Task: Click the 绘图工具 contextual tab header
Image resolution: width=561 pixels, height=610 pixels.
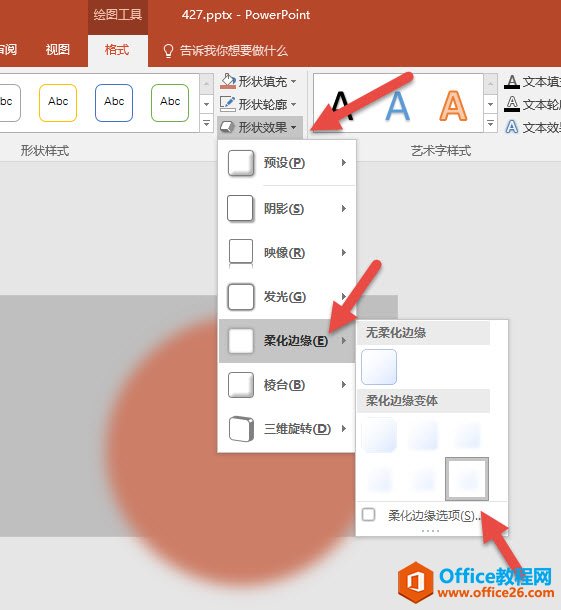Action: [117, 15]
